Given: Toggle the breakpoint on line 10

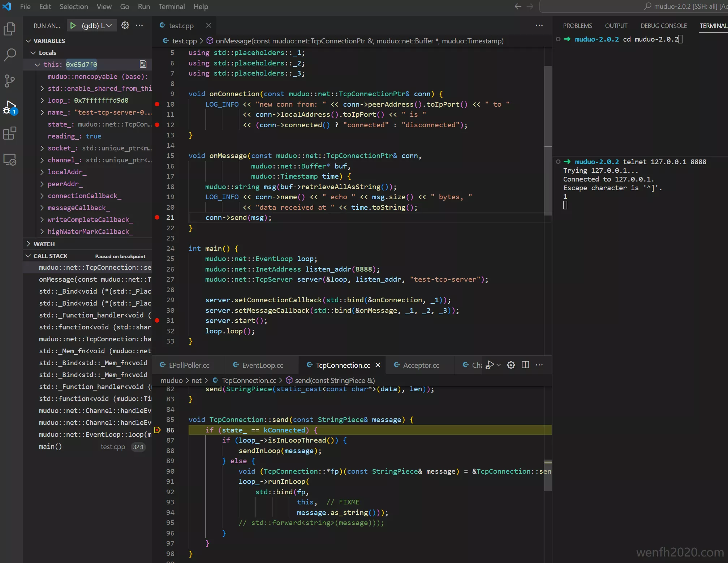Looking at the screenshot, I should tap(157, 104).
